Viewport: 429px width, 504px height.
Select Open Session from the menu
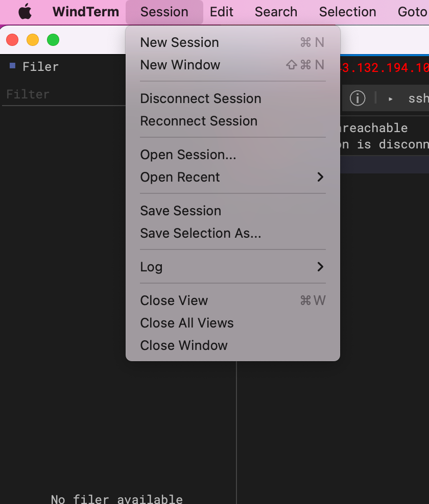click(188, 155)
